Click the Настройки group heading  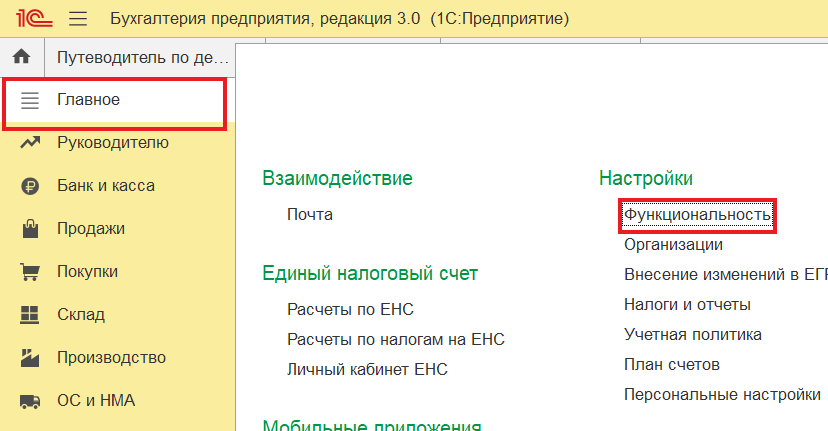pos(646,178)
